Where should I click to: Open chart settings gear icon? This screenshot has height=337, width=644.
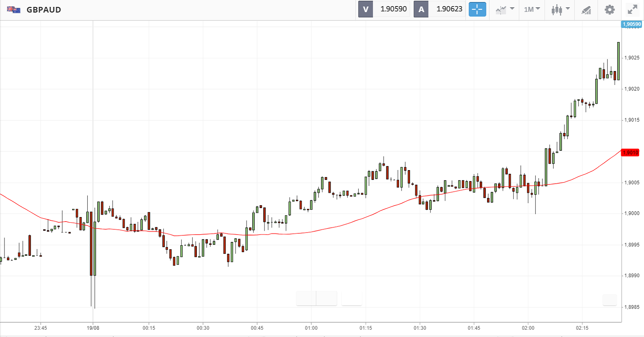tap(609, 9)
